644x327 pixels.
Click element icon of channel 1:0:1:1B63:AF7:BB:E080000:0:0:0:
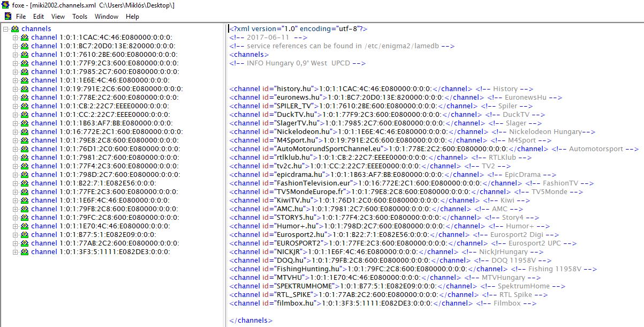pyautogui.click(x=25, y=123)
